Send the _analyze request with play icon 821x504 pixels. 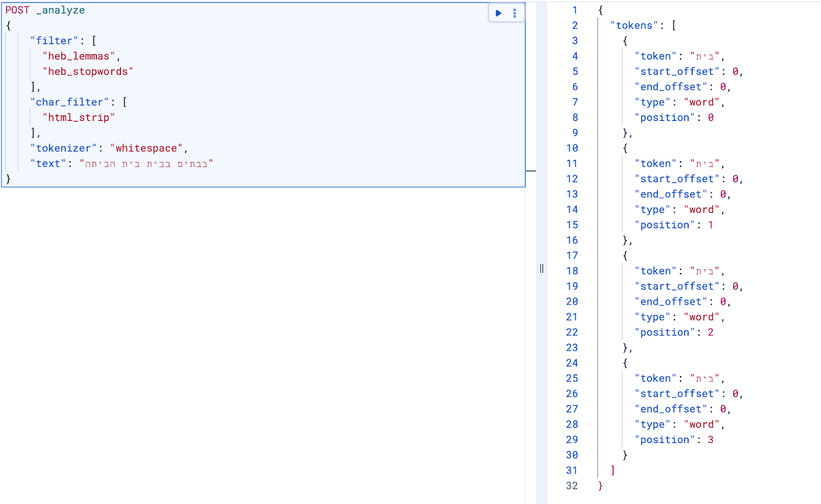pyautogui.click(x=497, y=13)
